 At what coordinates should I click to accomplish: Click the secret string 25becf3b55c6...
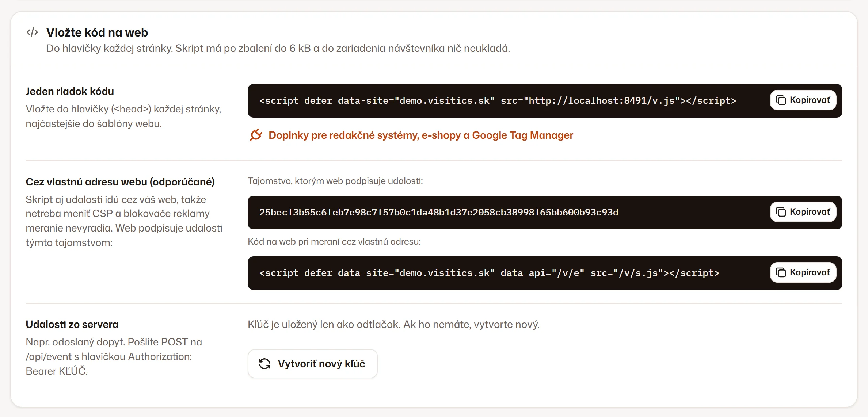coord(439,213)
